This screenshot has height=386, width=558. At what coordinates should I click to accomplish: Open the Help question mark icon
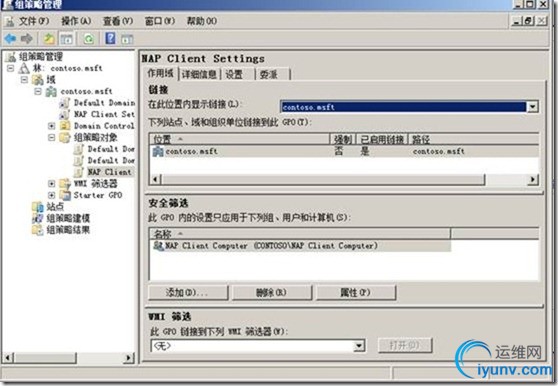(x=110, y=38)
